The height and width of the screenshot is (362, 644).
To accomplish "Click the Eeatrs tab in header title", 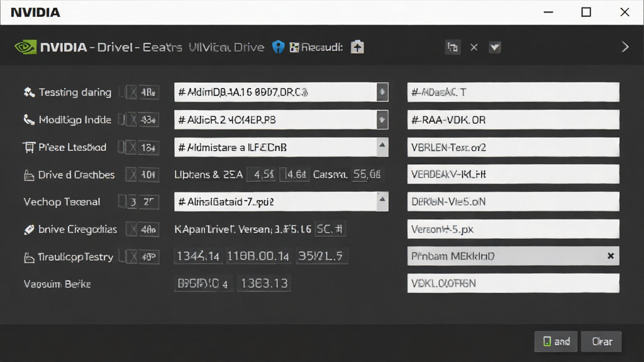I will pos(162,47).
